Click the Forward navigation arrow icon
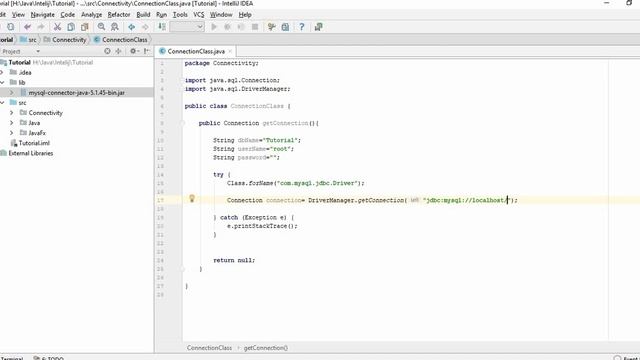 coord(145,27)
